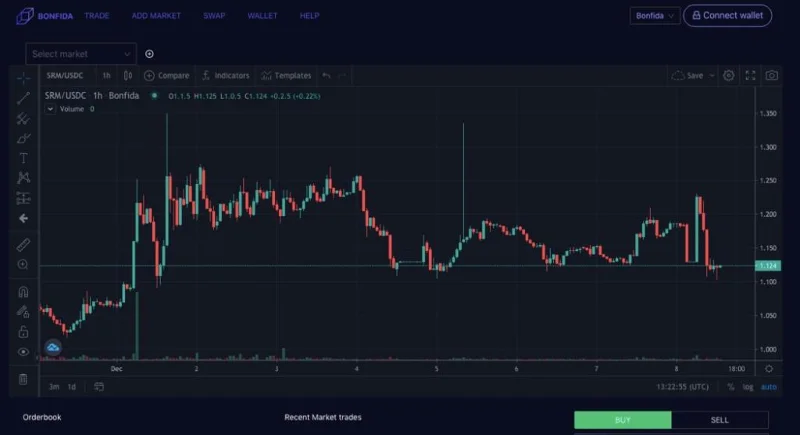Open the pitchfork and Gann tools
The image size is (800, 435).
pyautogui.click(x=23, y=118)
